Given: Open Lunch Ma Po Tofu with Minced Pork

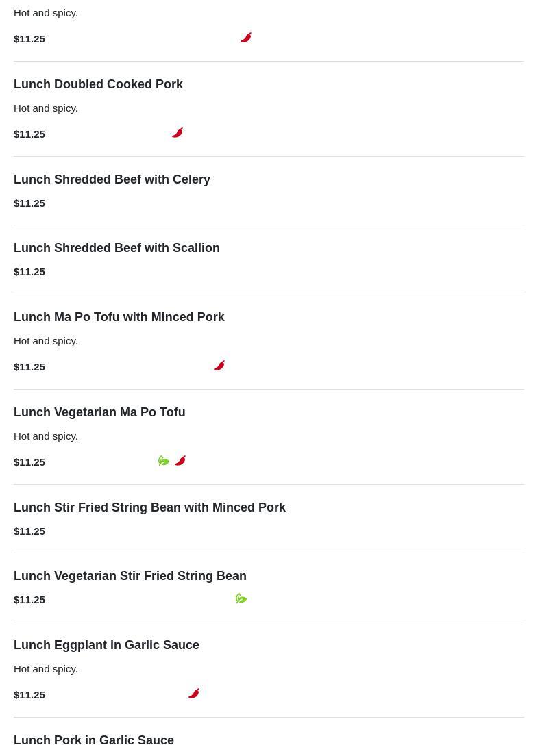Looking at the screenshot, I should 119,317.
